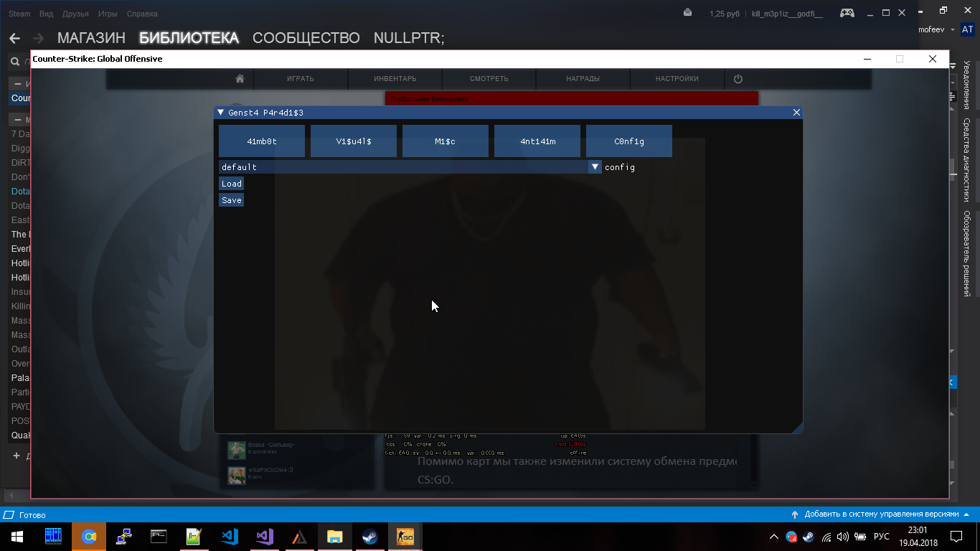
Task: Click the plus add-game button in Steam
Action: [17, 456]
